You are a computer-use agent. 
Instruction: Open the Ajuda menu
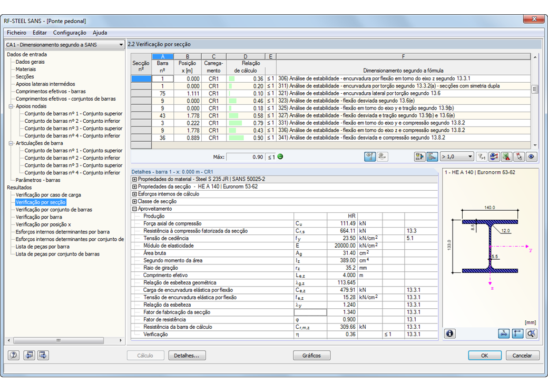(100, 33)
